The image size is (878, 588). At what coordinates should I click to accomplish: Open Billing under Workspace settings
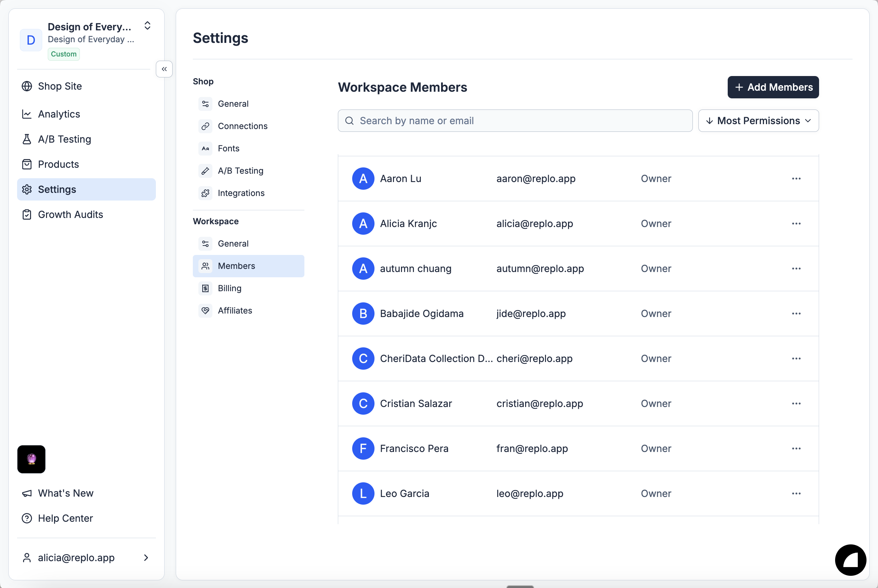coord(229,288)
